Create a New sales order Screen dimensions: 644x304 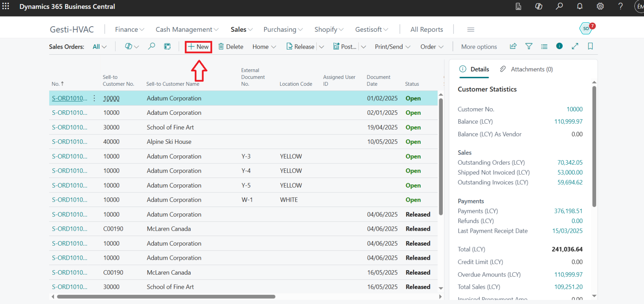click(198, 47)
